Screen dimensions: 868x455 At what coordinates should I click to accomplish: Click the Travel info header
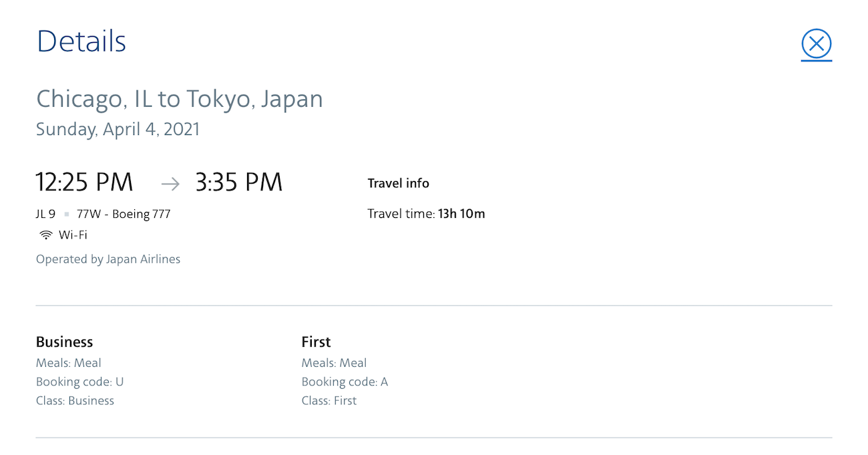[398, 183]
